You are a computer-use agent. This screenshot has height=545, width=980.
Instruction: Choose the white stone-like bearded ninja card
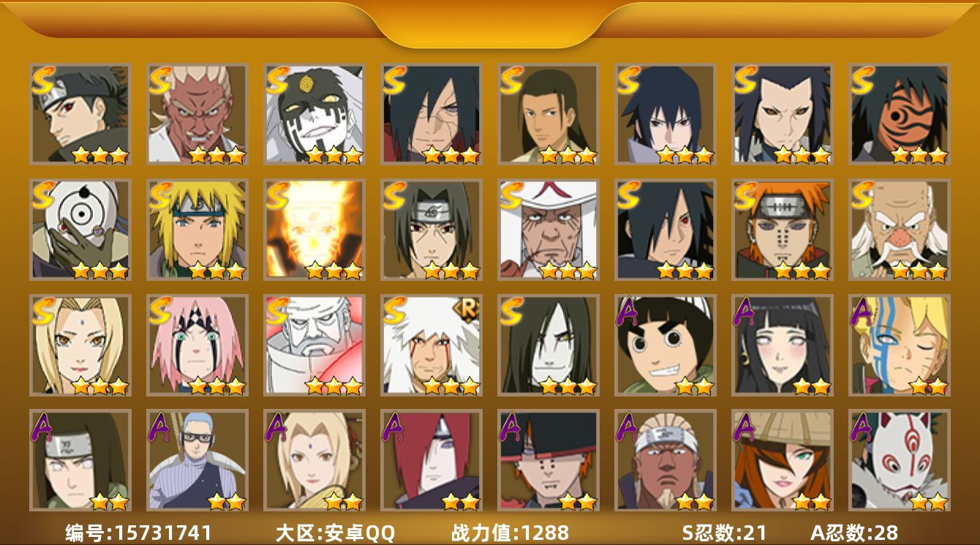coord(314,345)
